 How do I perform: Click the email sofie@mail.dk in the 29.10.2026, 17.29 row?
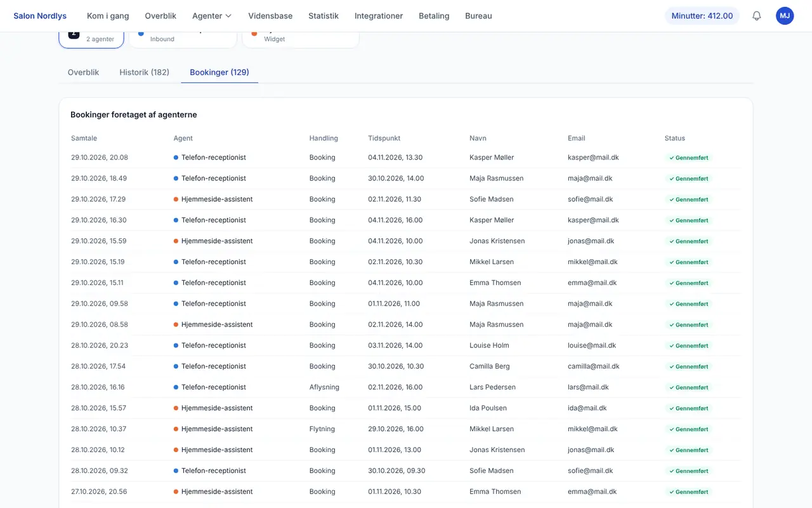(591, 199)
